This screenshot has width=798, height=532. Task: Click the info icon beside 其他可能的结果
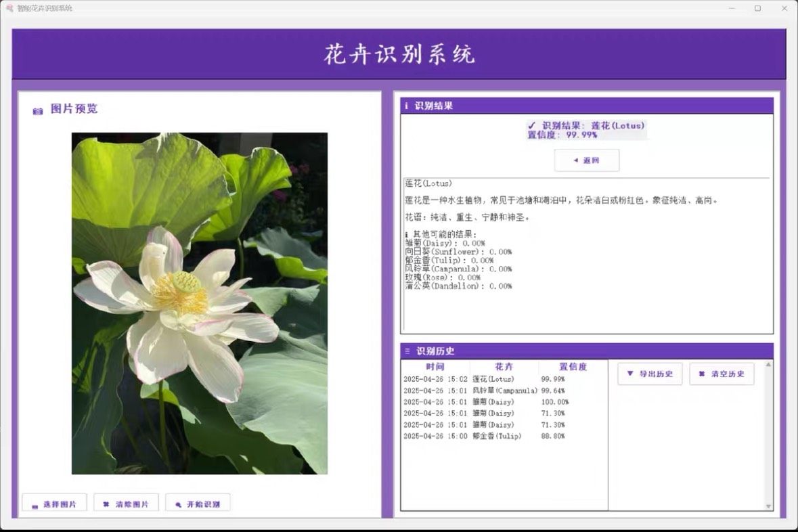406,234
